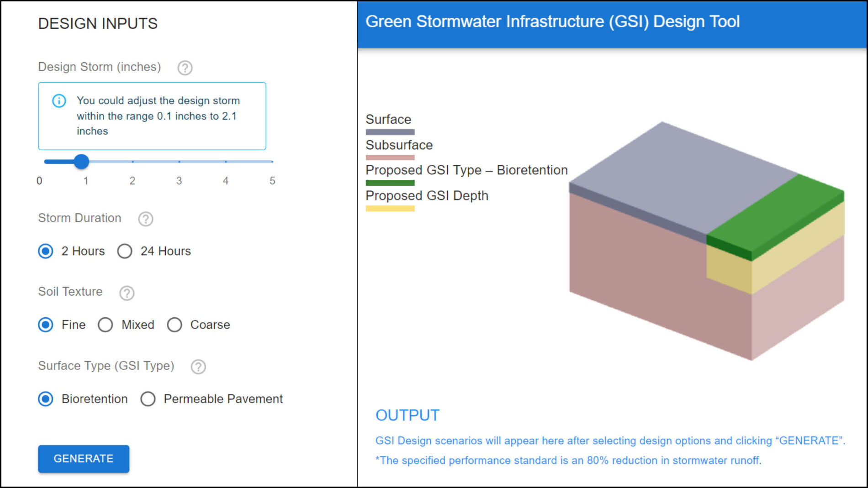Image resolution: width=868 pixels, height=488 pixels.
Task: Switch to Permeable Pavement surface type
Action: [148, 399]
